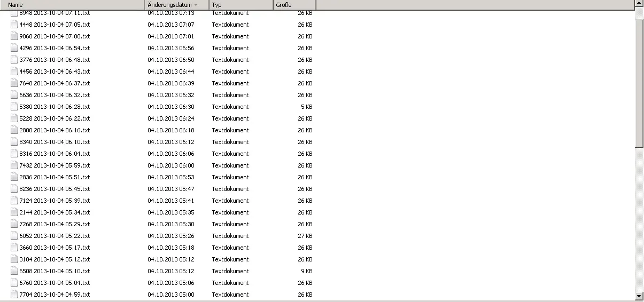Click scrollbar up arrow button
This screenshot has height=302, width=644.
pyautogui.click(x=639, y=4)
